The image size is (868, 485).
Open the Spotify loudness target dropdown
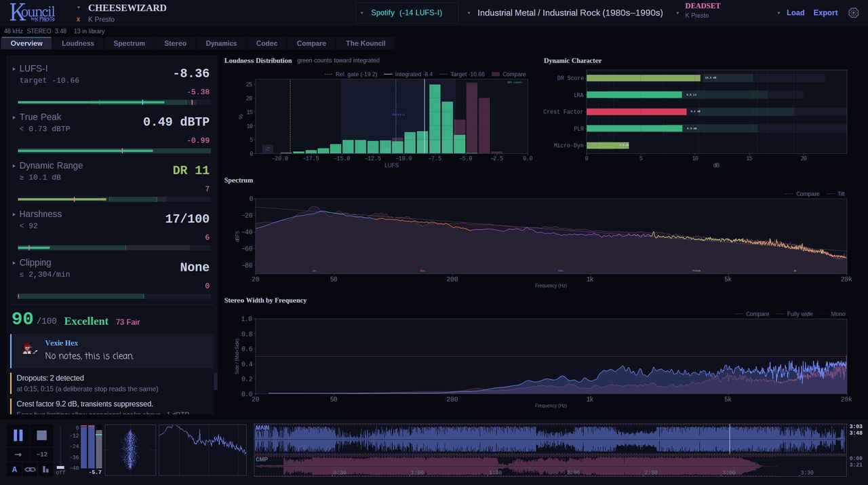pyautogui.click(x=407, y=13)
